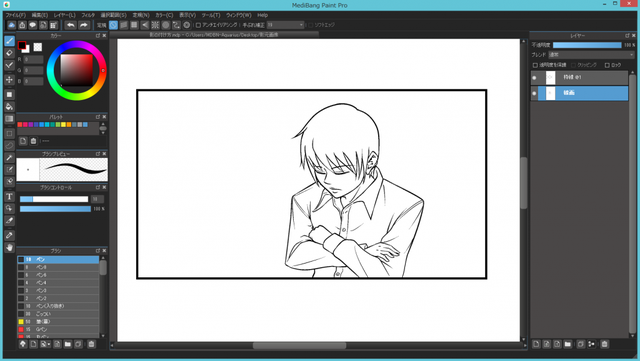The height and width of the screenshot is (361, 640).
Task: Click the cloud save toolbar icon
Action: (x=11, y=25)
